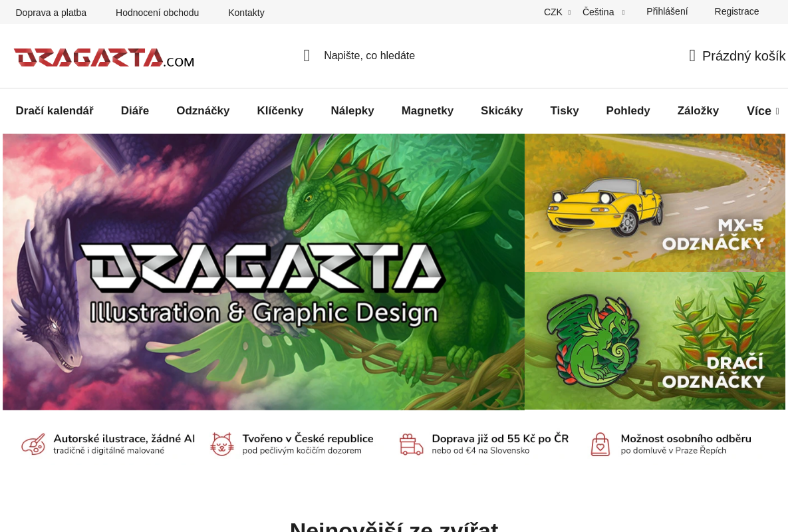Image resolution: width=798 pixels, height=532 pixels.
Task: Open Kontakty link
Action: [x=246, y=13]
